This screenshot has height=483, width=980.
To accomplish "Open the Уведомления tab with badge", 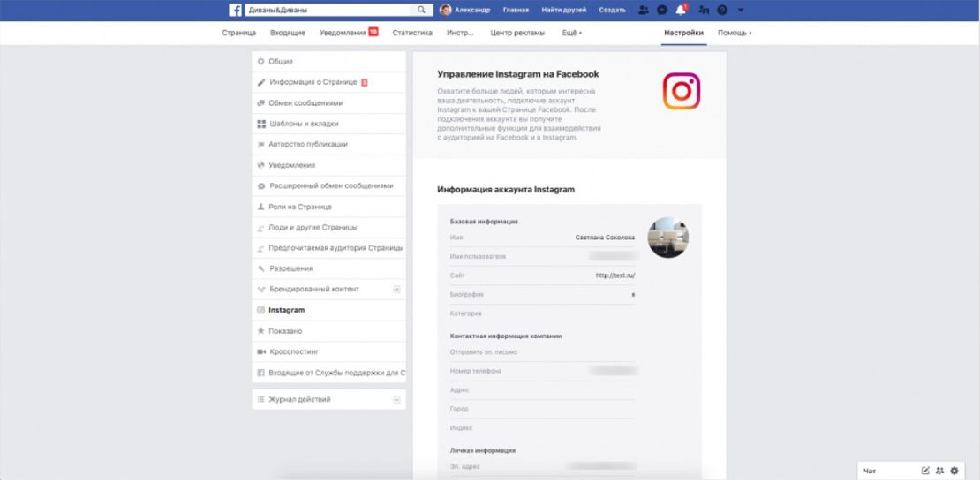I will [x=349, y=33].
